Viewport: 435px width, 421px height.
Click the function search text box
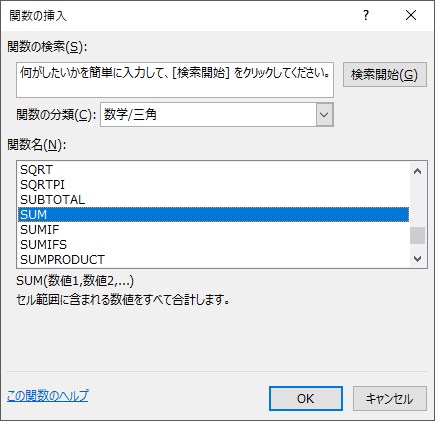pyautogui.click(x=175, y=80)
